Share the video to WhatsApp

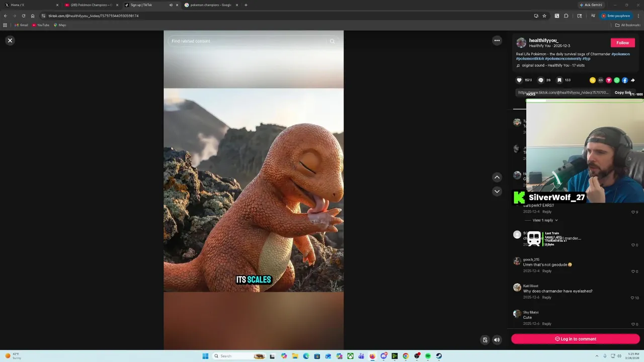click(617, 80)
